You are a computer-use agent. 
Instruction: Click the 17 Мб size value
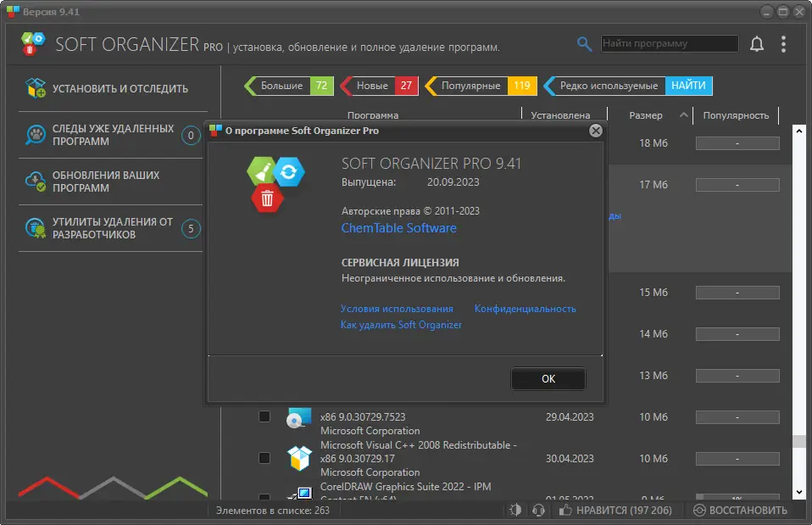pos(653,185)
